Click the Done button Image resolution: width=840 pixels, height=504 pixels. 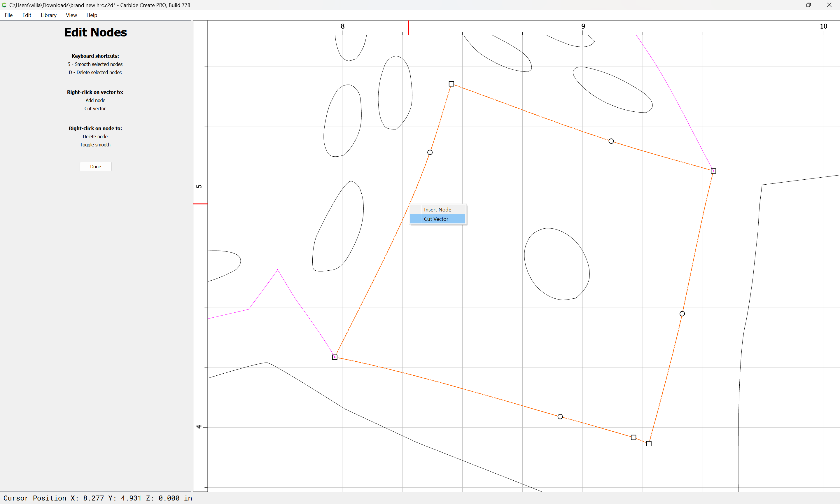point(95,167)
